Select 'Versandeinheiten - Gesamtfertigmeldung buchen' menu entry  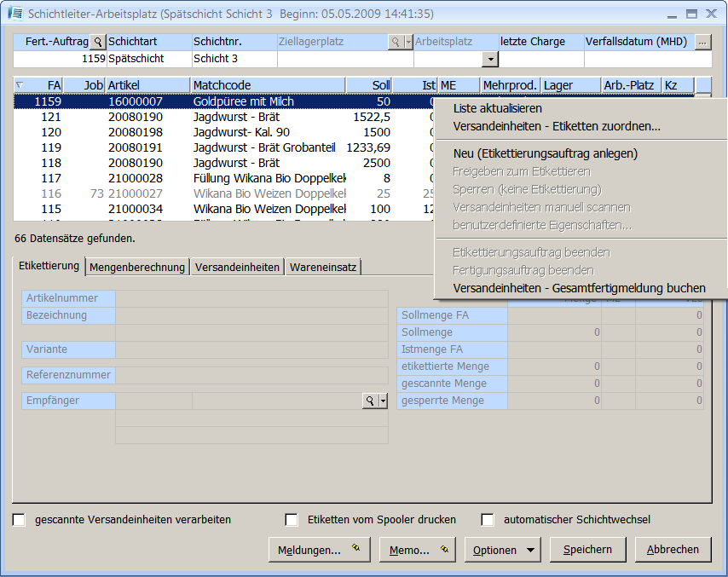(x=579, y=288)
